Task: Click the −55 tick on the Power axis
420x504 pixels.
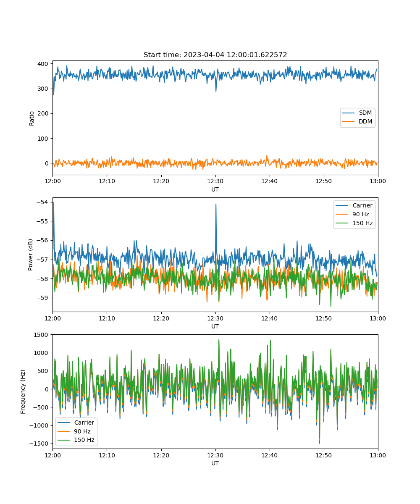Action: (x=43, y=221)
